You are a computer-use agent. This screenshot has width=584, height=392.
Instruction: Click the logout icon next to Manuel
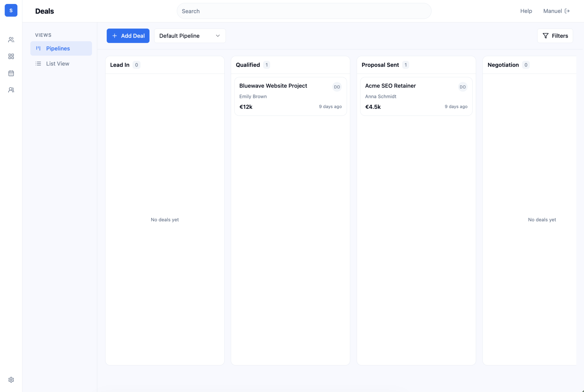point(567,11)
